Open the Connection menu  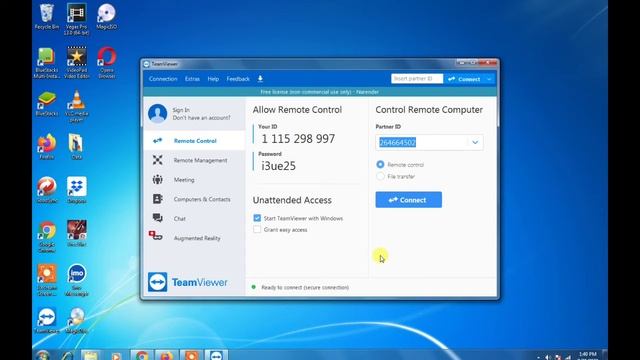click(x=163, y=79)
